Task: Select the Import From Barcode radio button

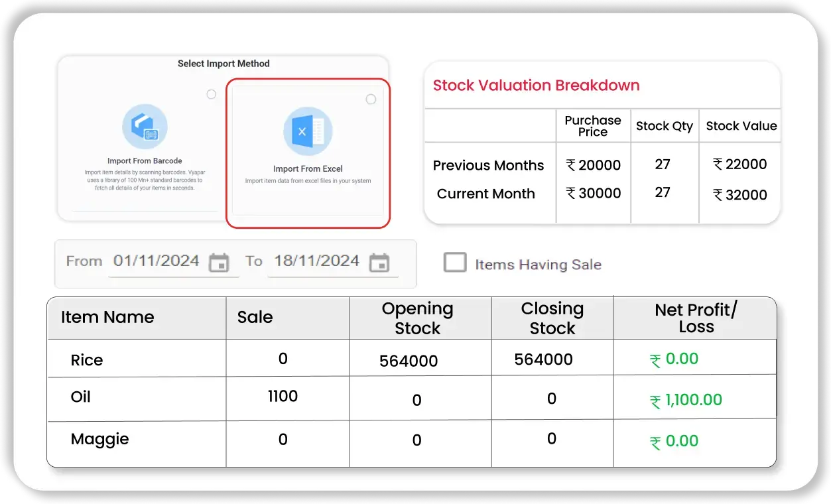Action: [x=211, y=94]
